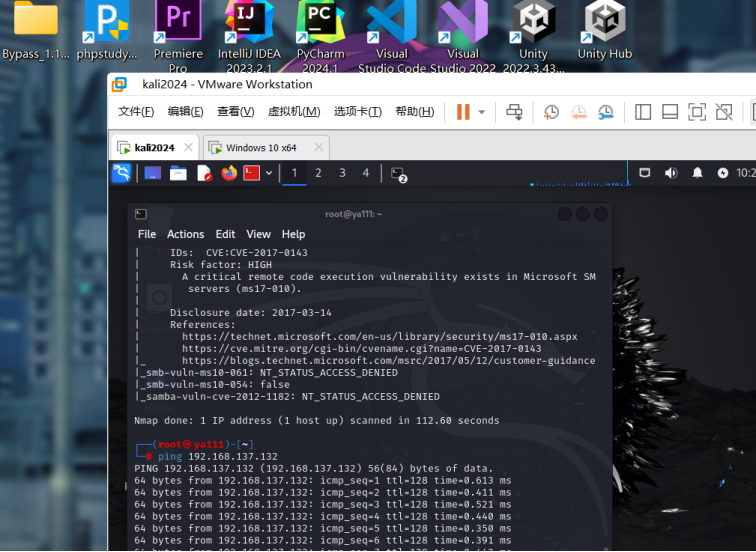Open the Kali applications menu dragon icon

pos(121,173)
